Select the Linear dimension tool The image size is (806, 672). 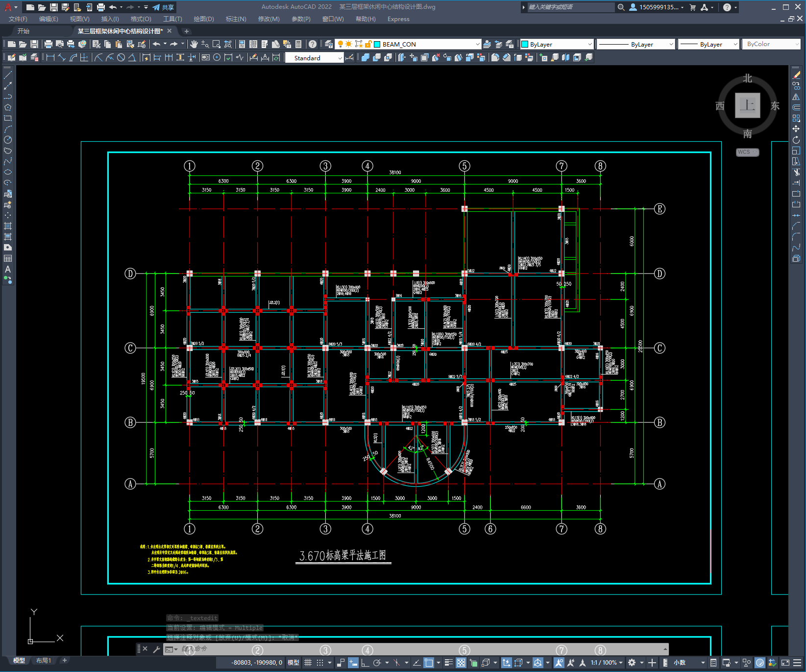point(50,58)
